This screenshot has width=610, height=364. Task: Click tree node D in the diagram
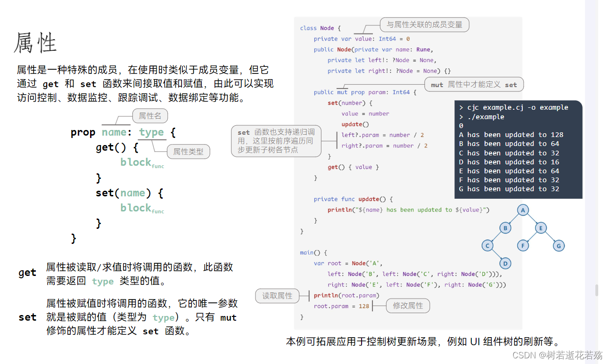pyautogui.click(x=505, y=263)
